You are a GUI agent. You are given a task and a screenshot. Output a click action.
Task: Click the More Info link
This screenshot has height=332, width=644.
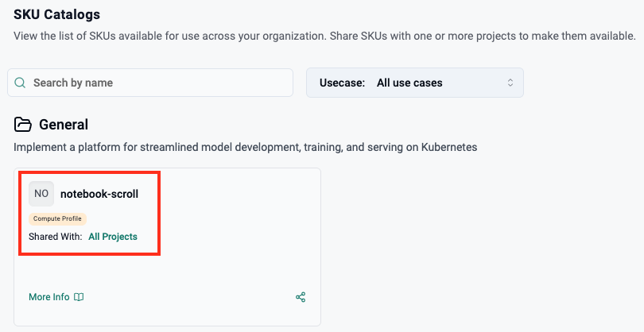tap(49, 297)
